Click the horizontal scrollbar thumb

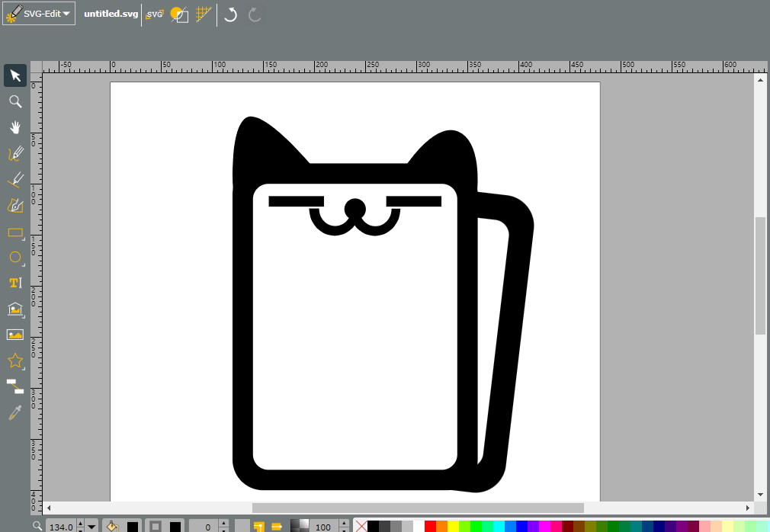coord(418,508)
